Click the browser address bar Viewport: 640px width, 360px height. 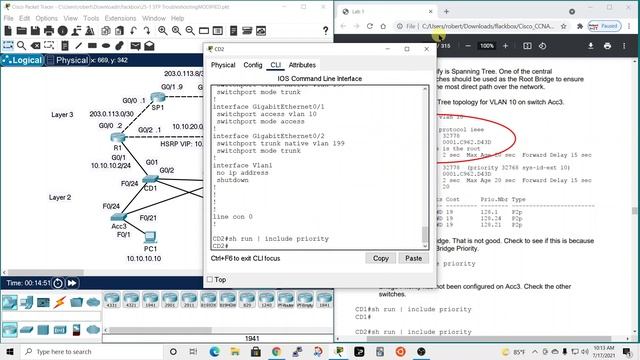coord(488,26)
